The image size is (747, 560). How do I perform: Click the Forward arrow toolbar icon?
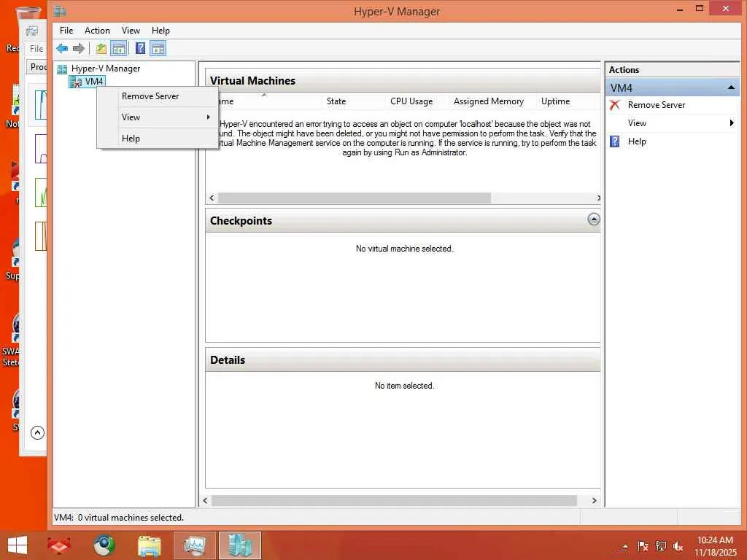[79, 48]
